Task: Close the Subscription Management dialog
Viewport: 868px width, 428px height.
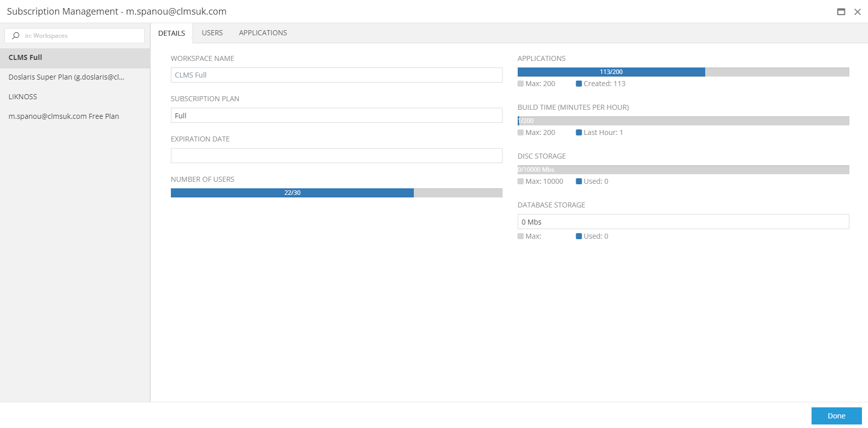Action: point(857,12)
